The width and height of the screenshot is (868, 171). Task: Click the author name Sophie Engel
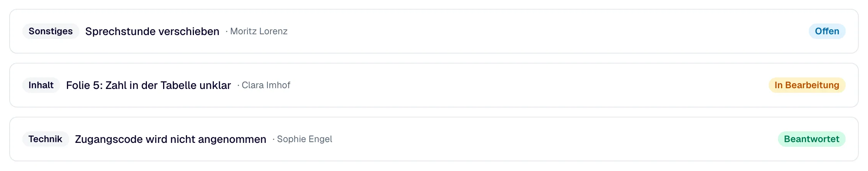[305, 139]
